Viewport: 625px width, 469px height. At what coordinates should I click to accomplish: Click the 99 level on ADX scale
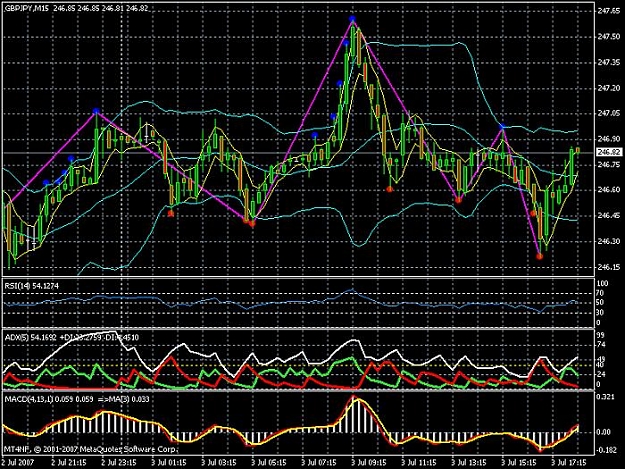601,336
